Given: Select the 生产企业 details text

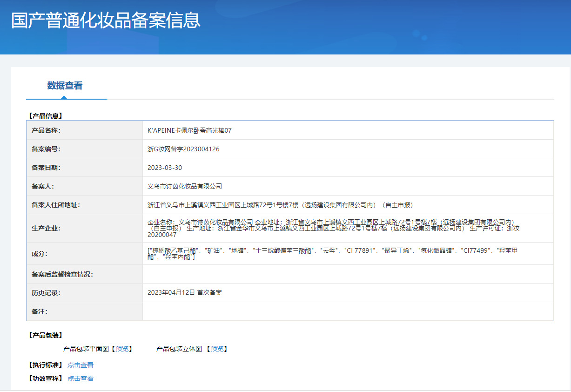Looking at the screenshot, I should 333,228.
